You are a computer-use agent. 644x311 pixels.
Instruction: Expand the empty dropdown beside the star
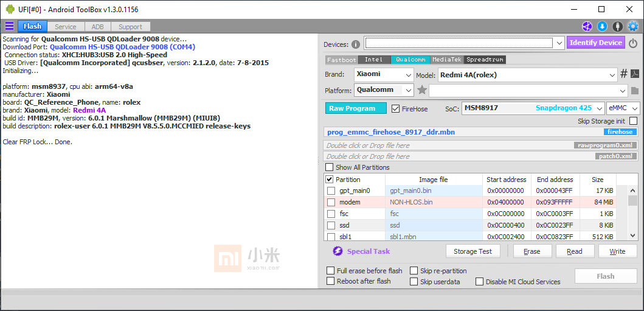point(623,91)
